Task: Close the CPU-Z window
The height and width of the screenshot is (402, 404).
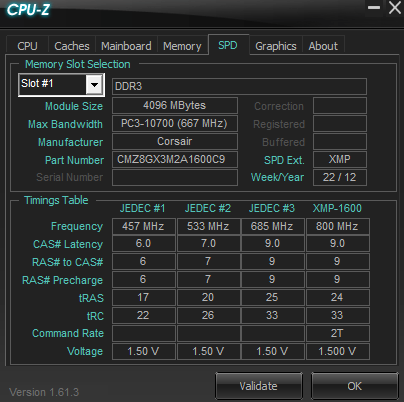Action: click(x=395, y=7)
